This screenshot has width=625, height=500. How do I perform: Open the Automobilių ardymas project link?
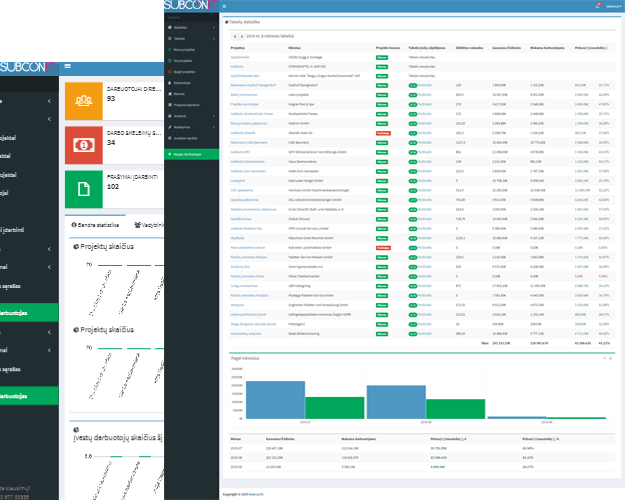246,334
